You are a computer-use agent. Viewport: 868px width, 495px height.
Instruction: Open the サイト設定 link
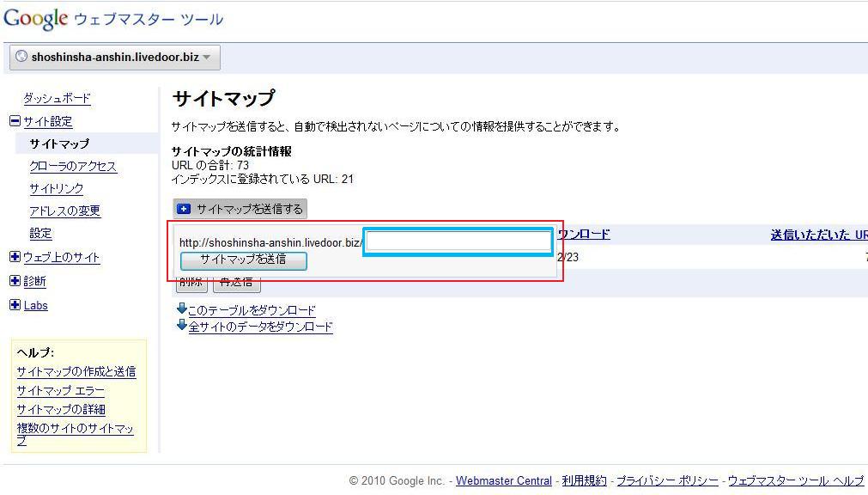click(x=47, y=121)
